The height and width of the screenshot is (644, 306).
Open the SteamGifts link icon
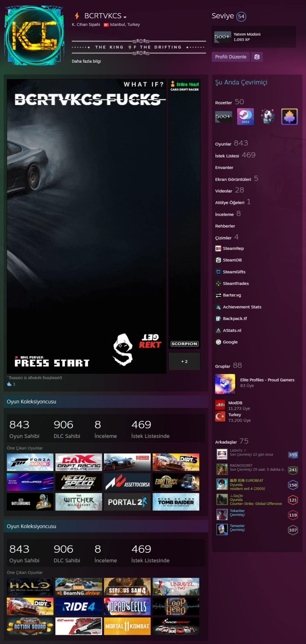(218, 272)
